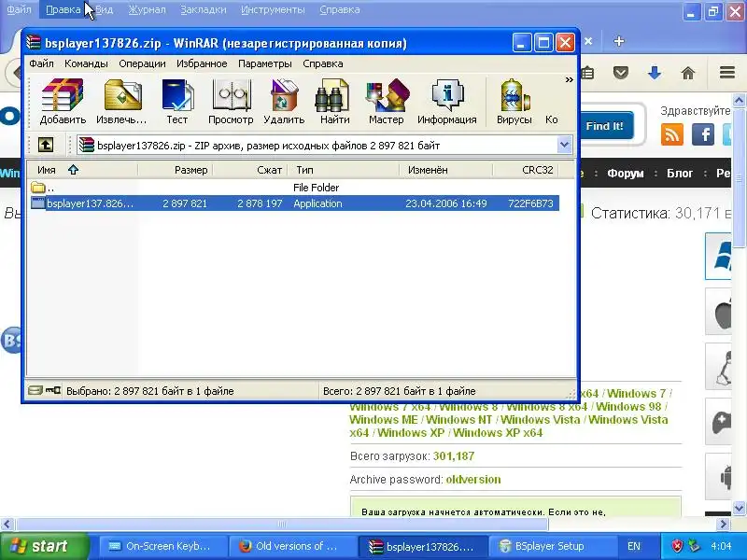Click the Удалить (Delete) toolbar icon
747x560 pixels.
(284, 102)
